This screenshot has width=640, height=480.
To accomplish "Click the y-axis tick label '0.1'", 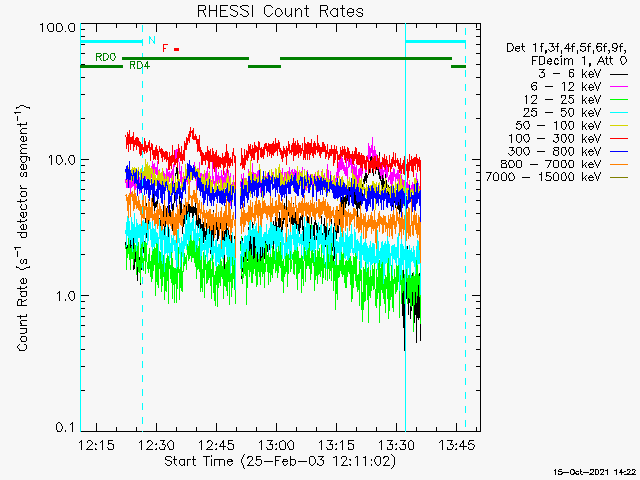I will coord(66,427).
